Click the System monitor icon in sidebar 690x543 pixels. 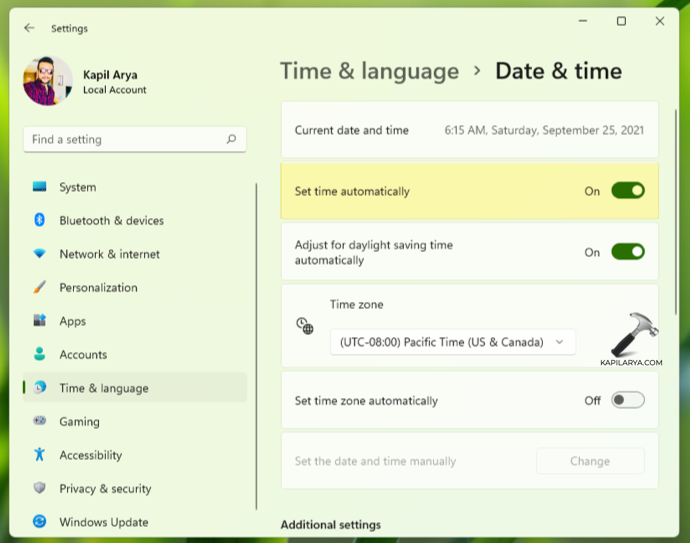(x=40, y=187)
